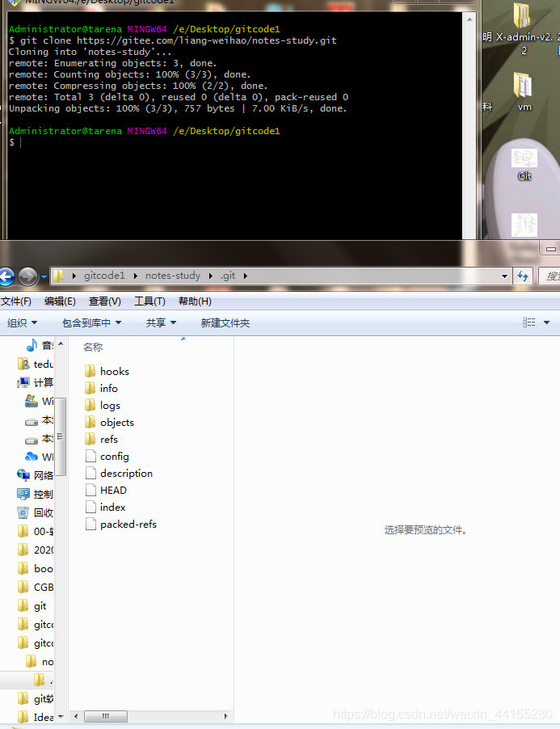Open the 文件(F) menu
The width and height of the screenshot is (560, 729).
(x=16, y=301)
